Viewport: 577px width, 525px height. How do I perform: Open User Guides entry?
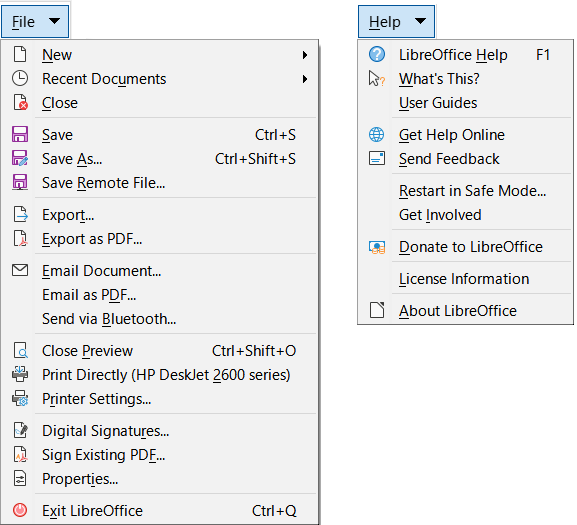(466, 102)
